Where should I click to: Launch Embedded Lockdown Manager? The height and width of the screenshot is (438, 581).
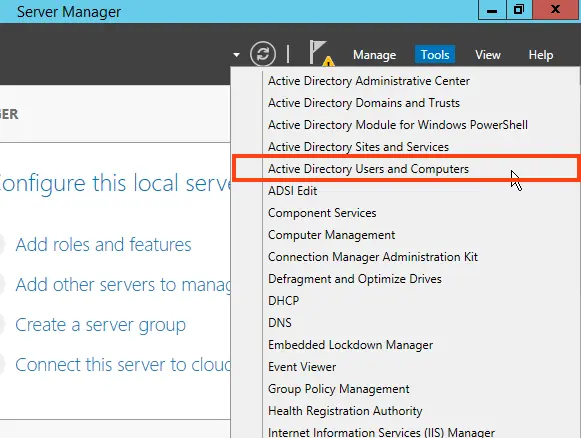pos(350,345)
